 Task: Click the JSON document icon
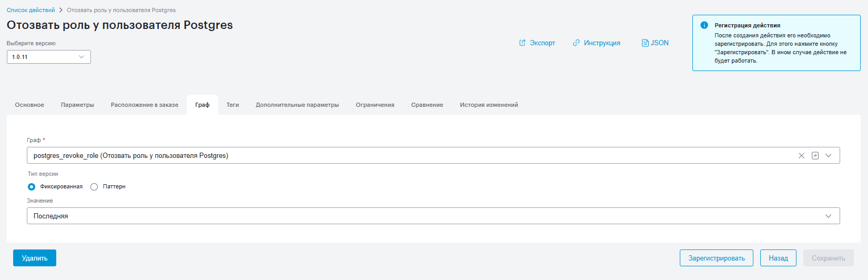click(x=645, y=43)
